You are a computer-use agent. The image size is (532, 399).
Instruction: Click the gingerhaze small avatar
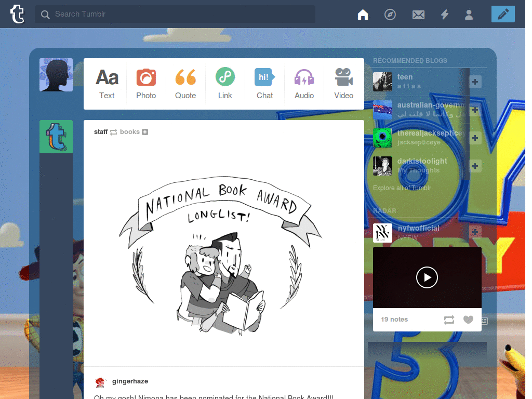point(100,382)
